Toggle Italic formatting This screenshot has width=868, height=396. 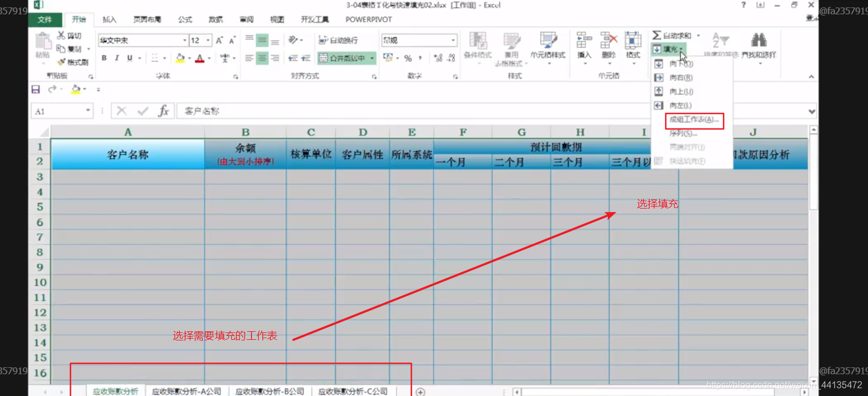(x=117, y=58)
